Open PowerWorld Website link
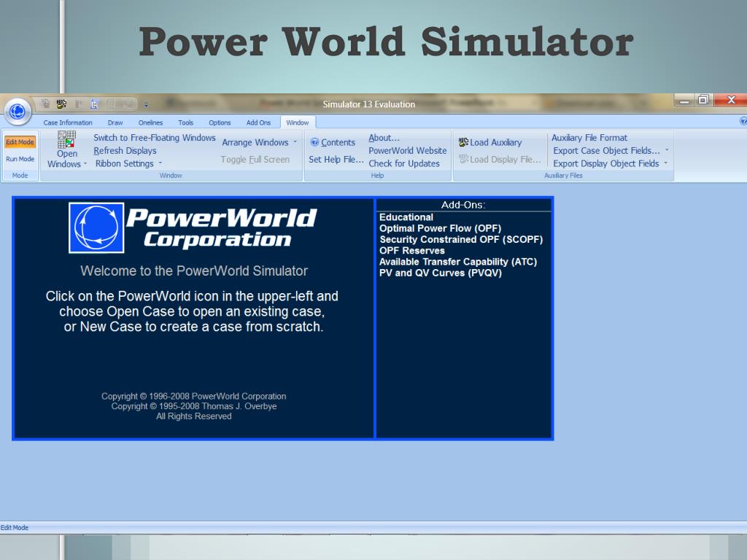Viewport: 747px width, 560px height. (x=407, y=150)
